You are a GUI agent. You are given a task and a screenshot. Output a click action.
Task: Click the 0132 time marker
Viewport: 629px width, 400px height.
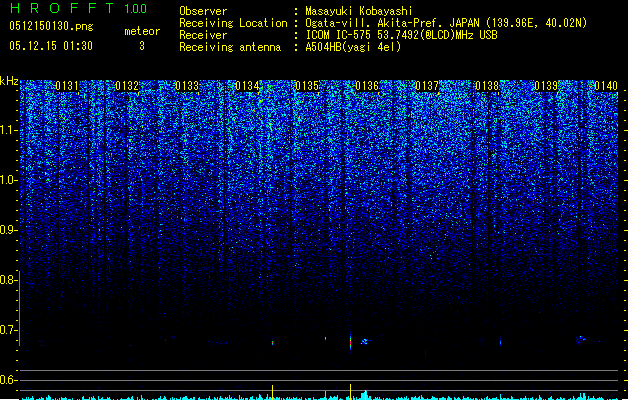(x=127, y=86)
